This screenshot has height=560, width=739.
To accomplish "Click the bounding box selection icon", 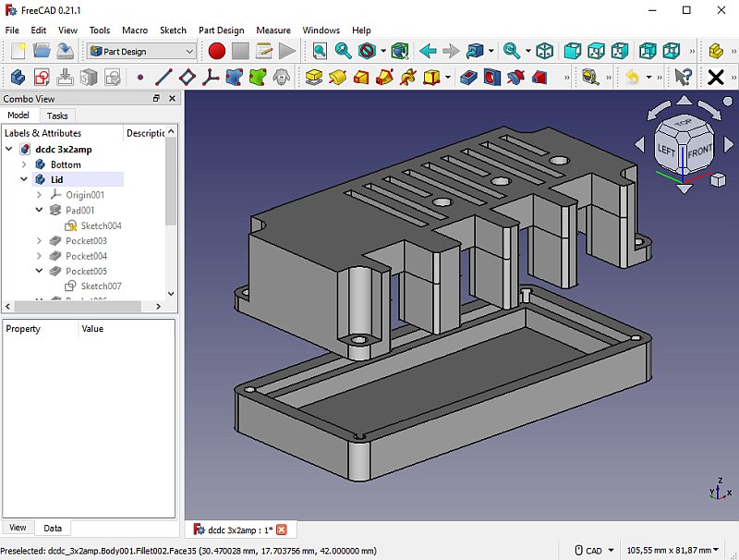I will tap(400, 51).
